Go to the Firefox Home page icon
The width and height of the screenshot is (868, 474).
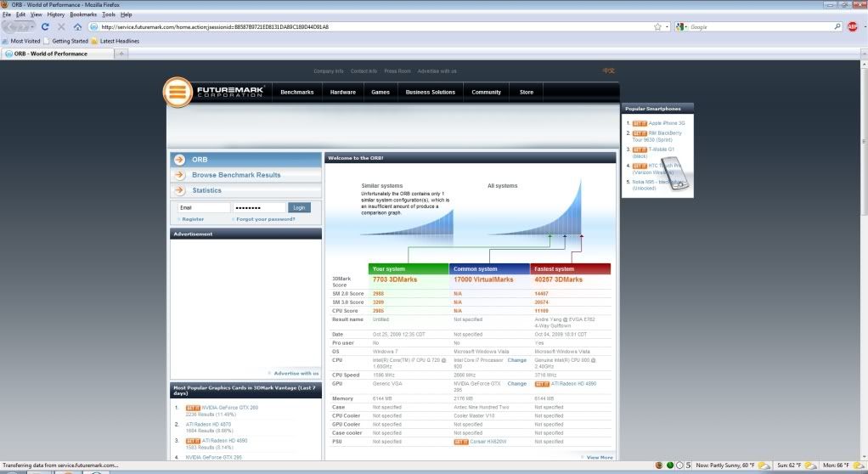77,26
